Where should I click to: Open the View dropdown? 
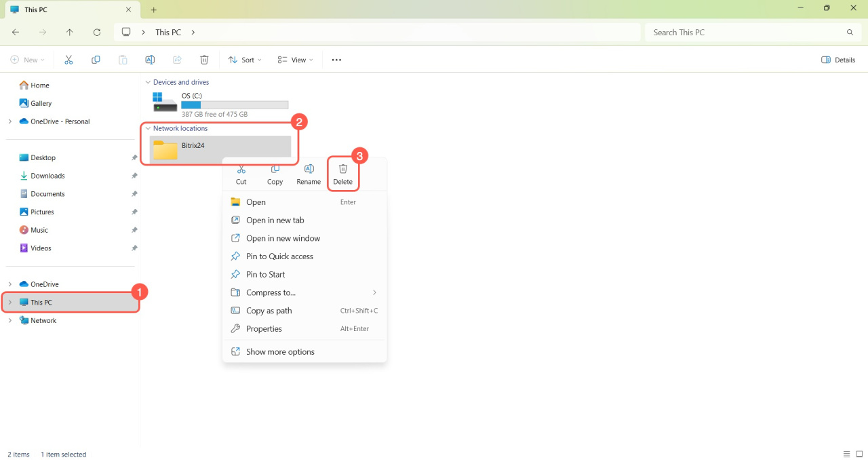pyautogui.click(x=296, y=60)
